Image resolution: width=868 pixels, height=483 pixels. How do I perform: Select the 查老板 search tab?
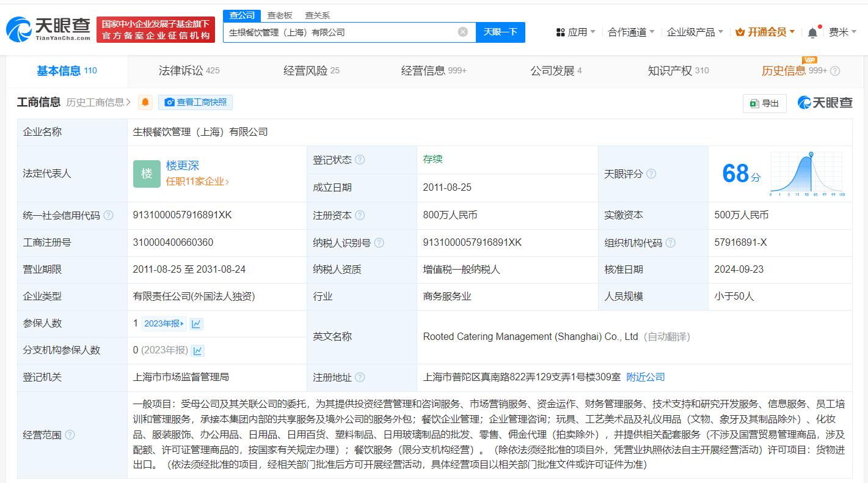[280, 15]
